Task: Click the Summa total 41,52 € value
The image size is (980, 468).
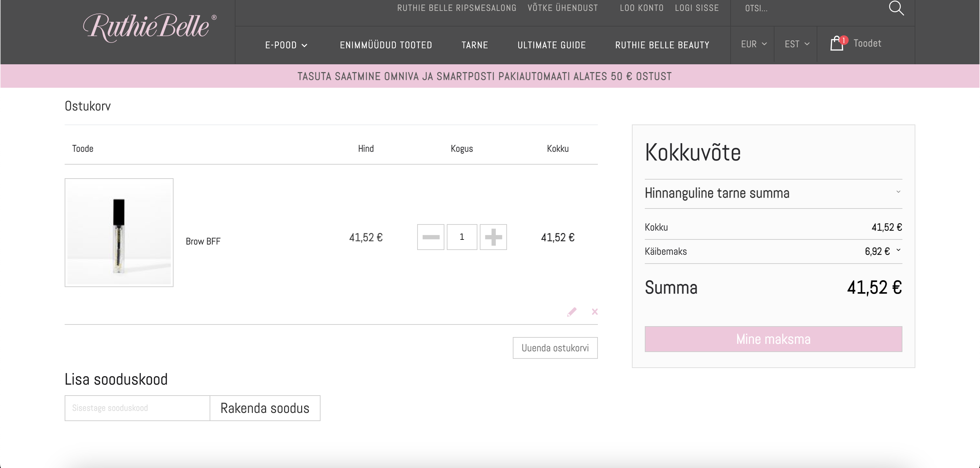Action: (874, 287)
